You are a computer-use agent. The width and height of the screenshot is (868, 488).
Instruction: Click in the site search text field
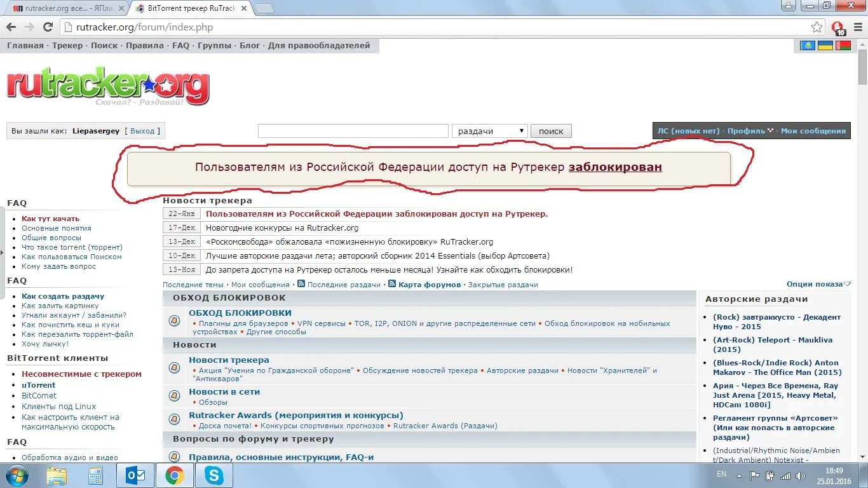coord(353,131)
